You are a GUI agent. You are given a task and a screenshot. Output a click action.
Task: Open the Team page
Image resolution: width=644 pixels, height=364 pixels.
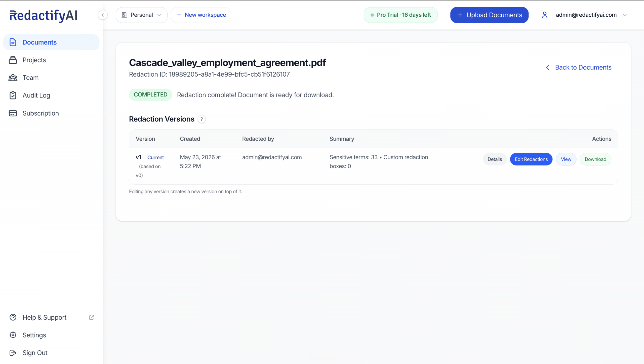coord(51,78)
